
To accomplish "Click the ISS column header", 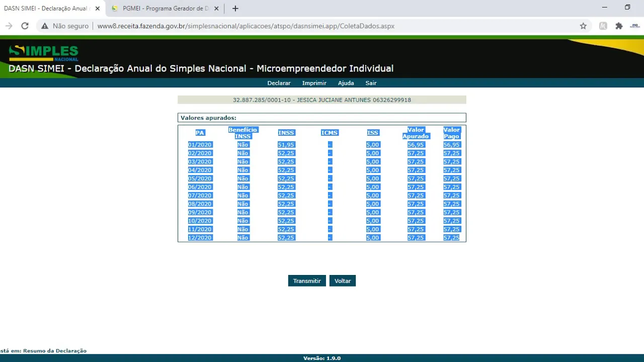I will tap(373, 133).
